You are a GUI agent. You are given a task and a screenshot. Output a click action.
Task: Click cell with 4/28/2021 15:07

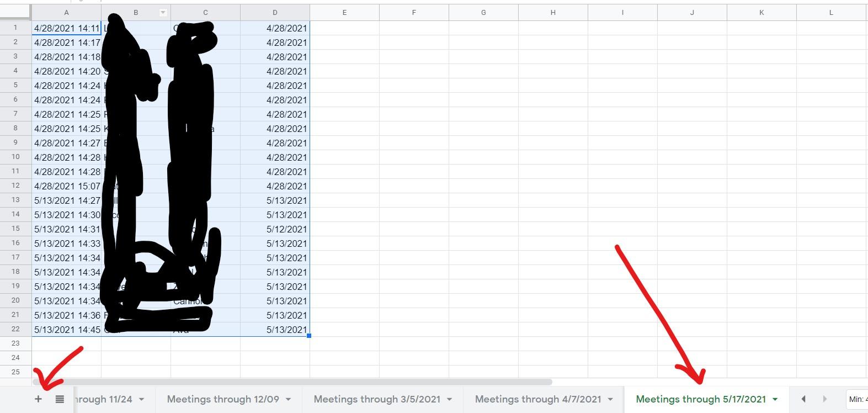point(67,186)
